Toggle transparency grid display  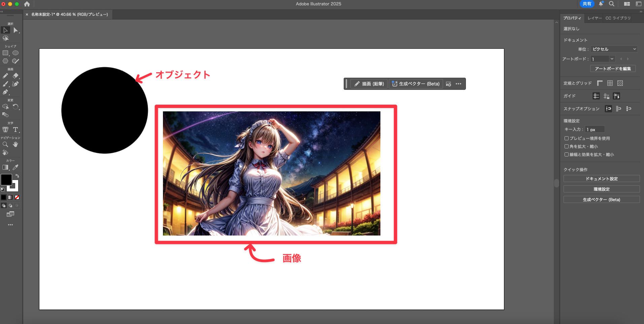[x=620, y=83]
